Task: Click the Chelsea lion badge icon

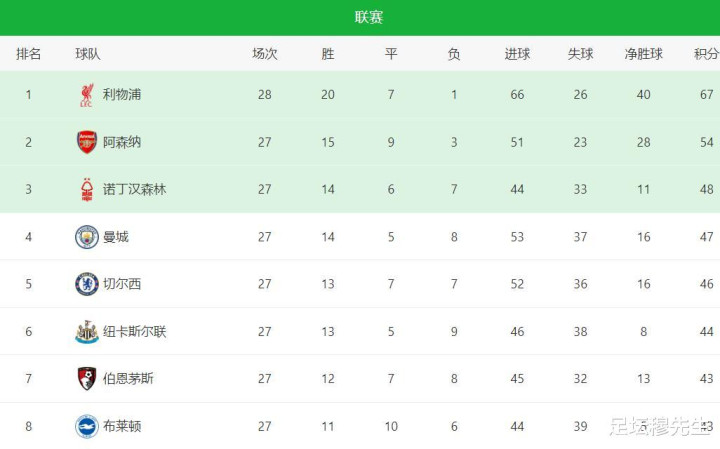Action: point(87,284)
